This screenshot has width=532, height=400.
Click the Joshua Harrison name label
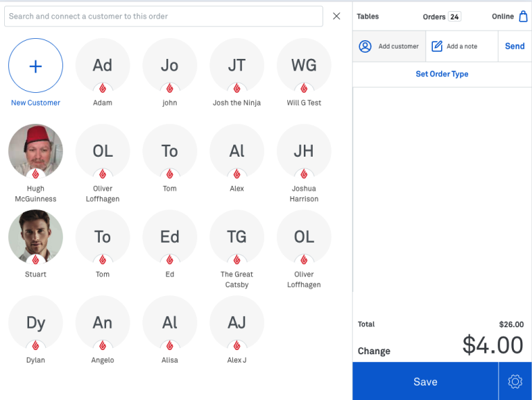(x=304, y=193)
